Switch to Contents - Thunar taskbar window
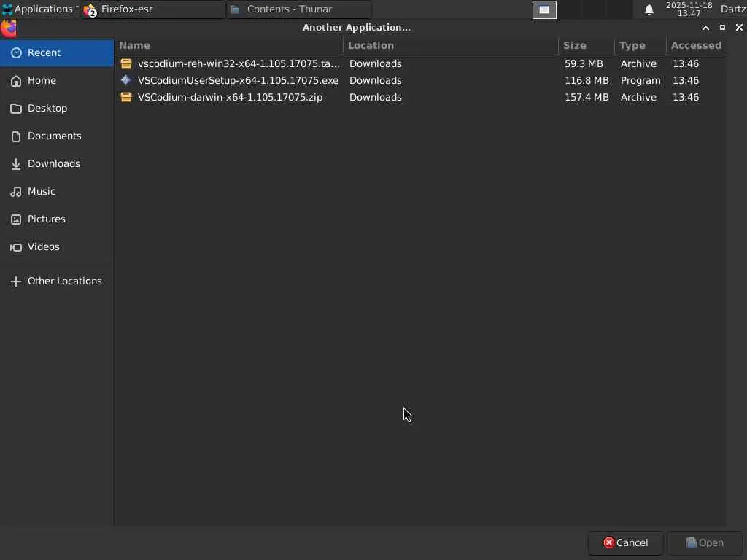The width and height of the screenshot is (747, 560). pos(298,9)
